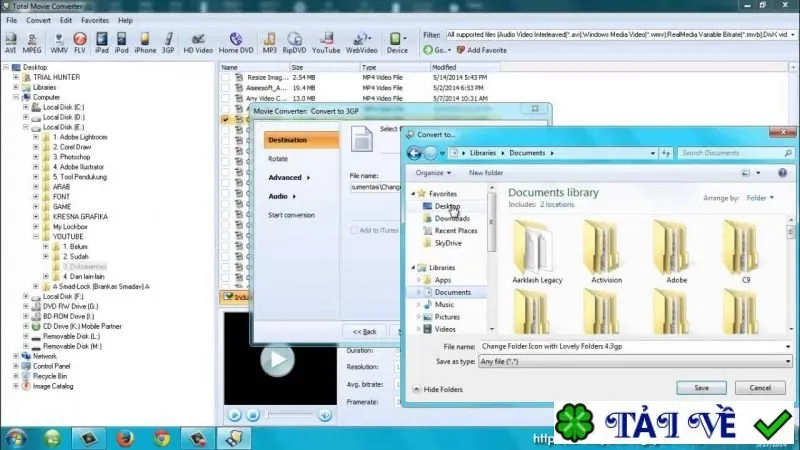The image size is (800, 450).
Task: Select the AVI conversion format icon
Action: [10, 43]
